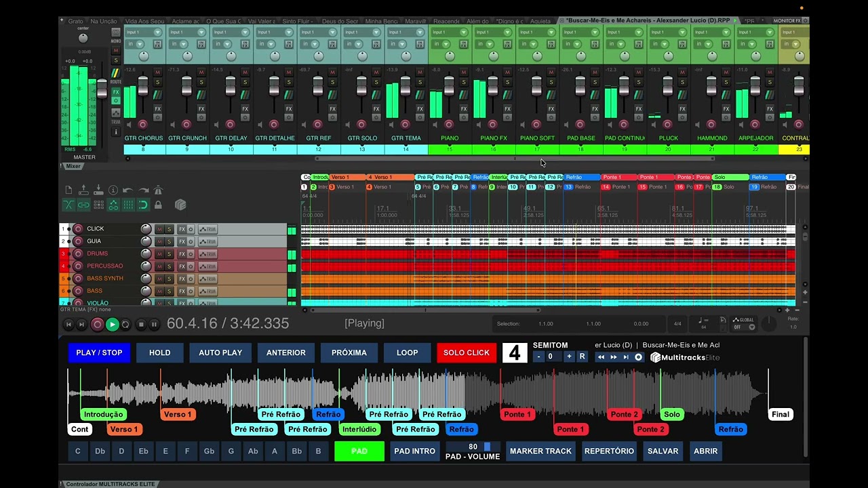Mute the GTR REF mixer strip
868x488 pixels.
(332, 72)
